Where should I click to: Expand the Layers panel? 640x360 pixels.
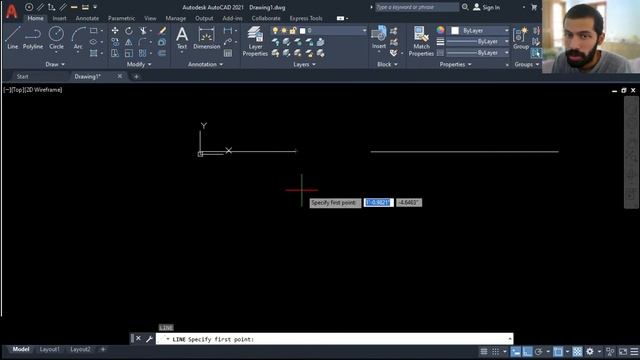(x=304, y=64)
